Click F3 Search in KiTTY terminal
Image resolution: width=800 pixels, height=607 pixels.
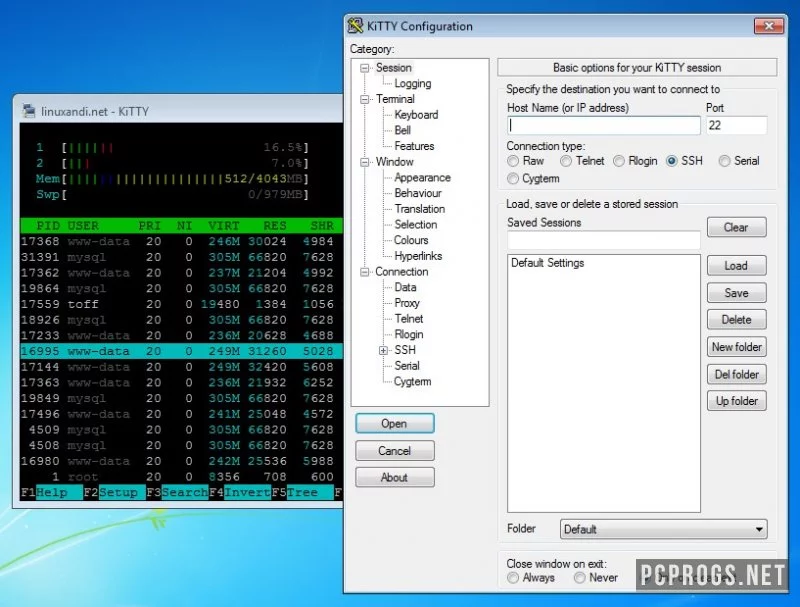(177, 493)
